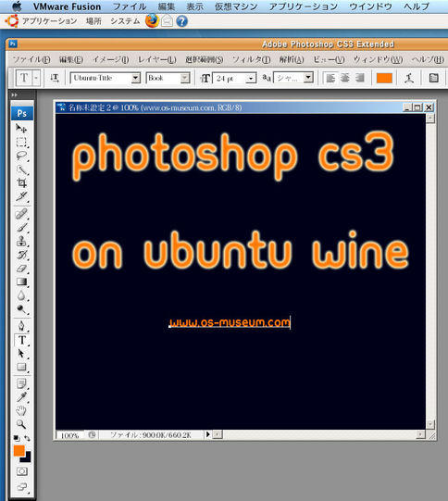Viewport: 448px width, 501px height.
Task: Open the レイヤー(L) menu
Action: click(157, 60)
